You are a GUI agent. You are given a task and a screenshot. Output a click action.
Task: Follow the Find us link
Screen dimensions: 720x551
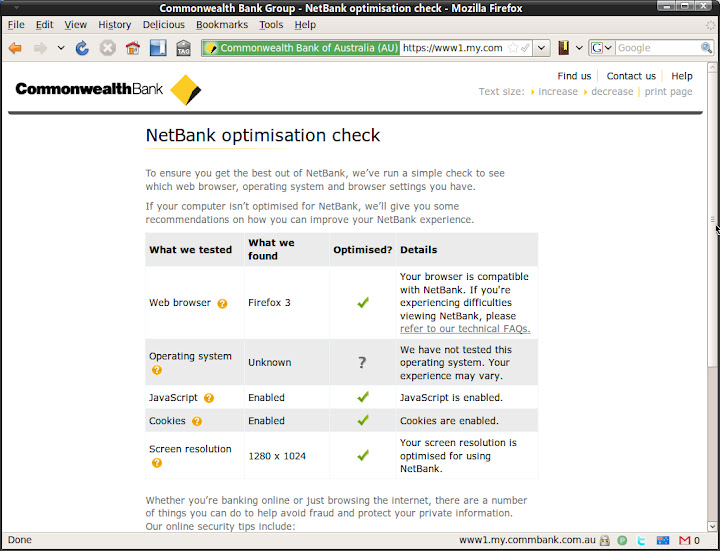point(574,76)
